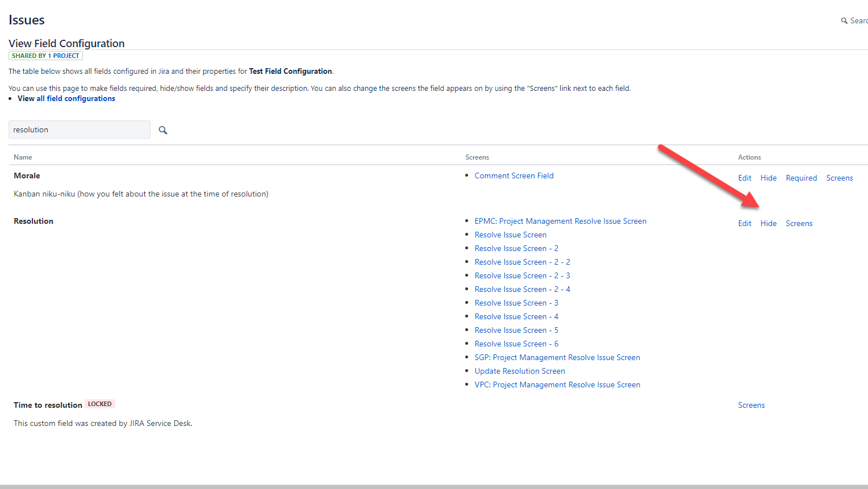Viewport: 868px width, 489px height.
Task: View all field configurations
Action: pos(76,98)
